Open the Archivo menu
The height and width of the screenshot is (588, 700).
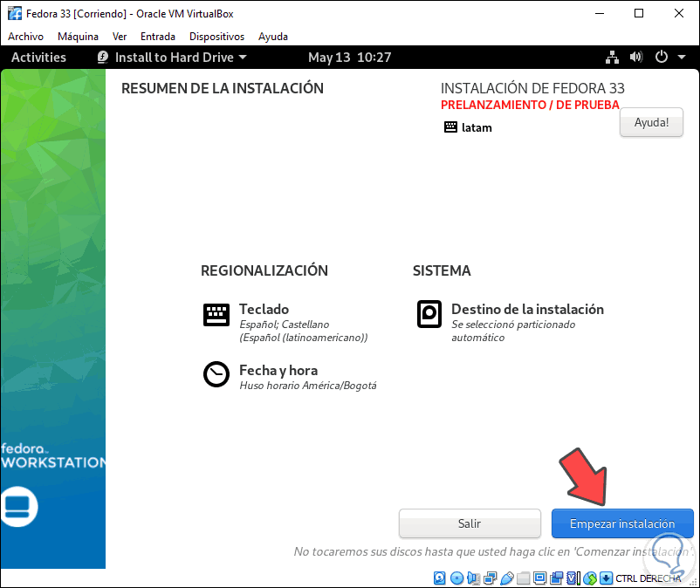point(25,37)
